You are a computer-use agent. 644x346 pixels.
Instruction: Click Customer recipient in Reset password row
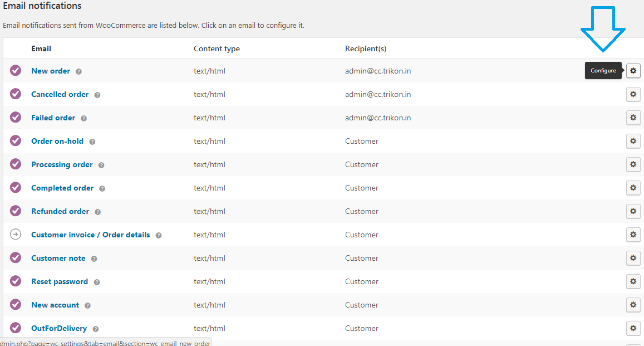(362, 281)
